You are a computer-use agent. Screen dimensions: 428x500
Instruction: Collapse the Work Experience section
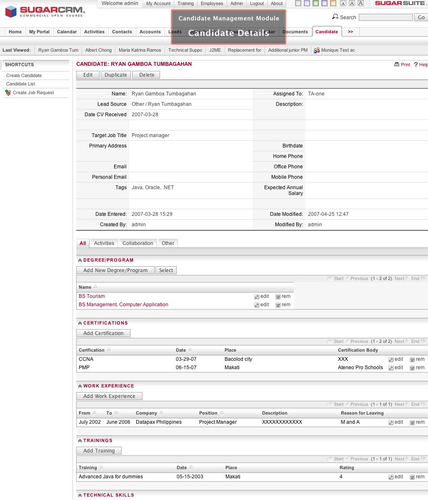point(80,386)
